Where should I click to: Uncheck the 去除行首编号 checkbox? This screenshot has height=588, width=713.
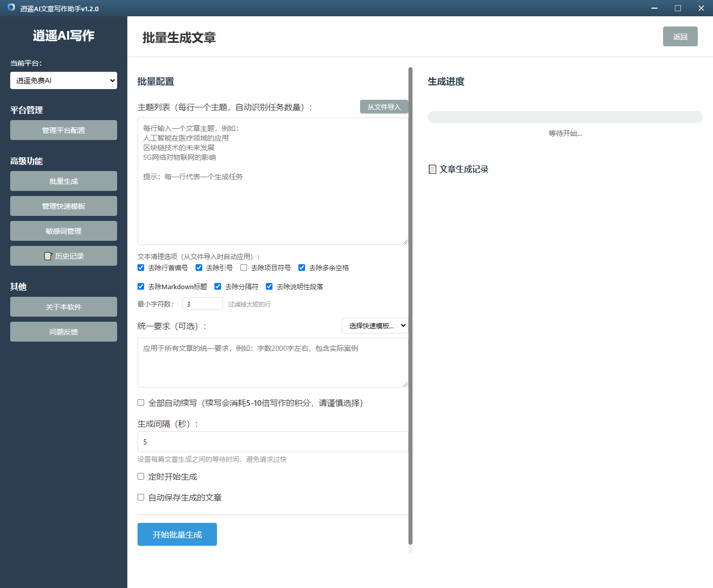point(141,268)
